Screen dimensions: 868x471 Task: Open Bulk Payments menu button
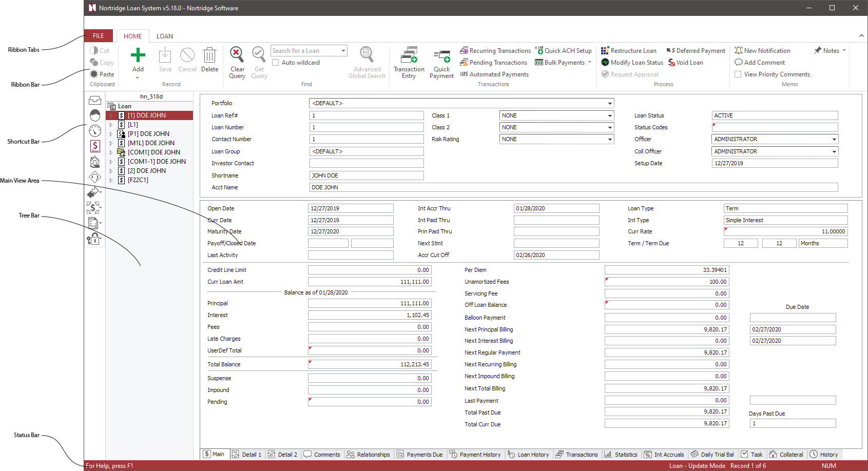pyautogui.click(x=563, y=63)
